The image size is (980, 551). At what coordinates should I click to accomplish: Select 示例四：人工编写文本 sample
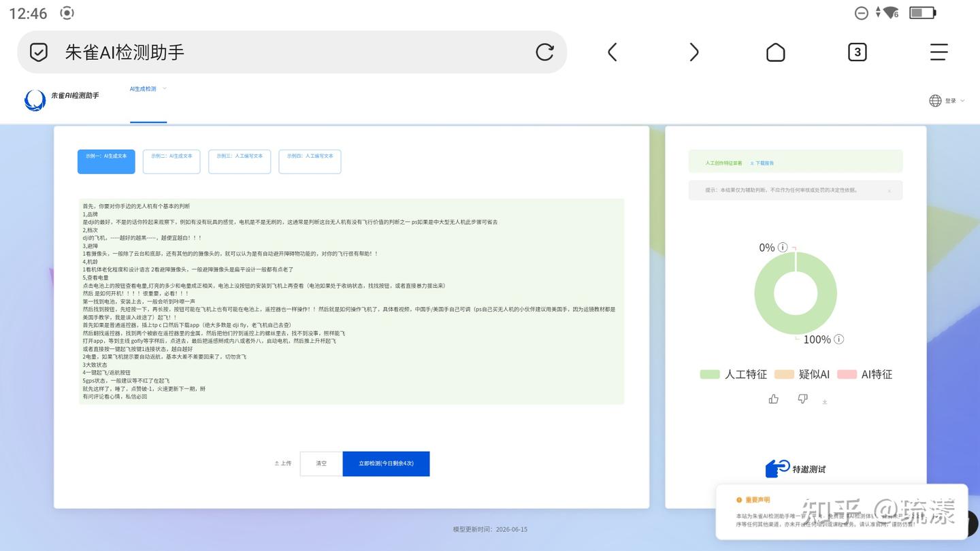click(x=310, y=162)
